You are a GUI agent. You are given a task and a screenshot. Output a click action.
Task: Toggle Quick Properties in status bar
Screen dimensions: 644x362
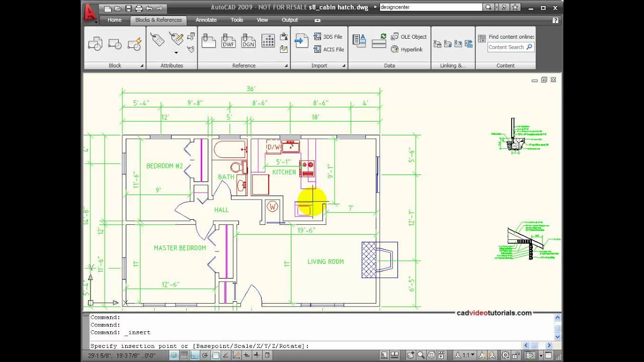[x=267, y=355]
